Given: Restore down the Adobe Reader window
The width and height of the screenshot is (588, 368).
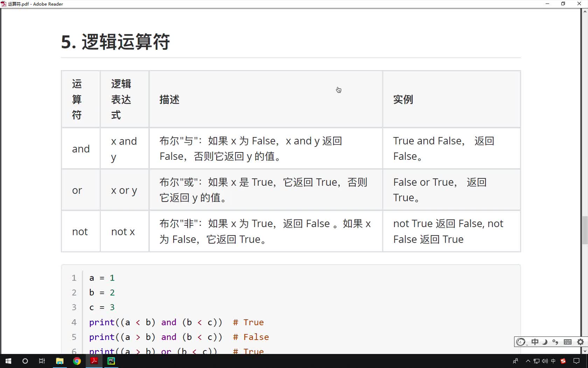Looking at the screenshot, I should tap(563, 4).
